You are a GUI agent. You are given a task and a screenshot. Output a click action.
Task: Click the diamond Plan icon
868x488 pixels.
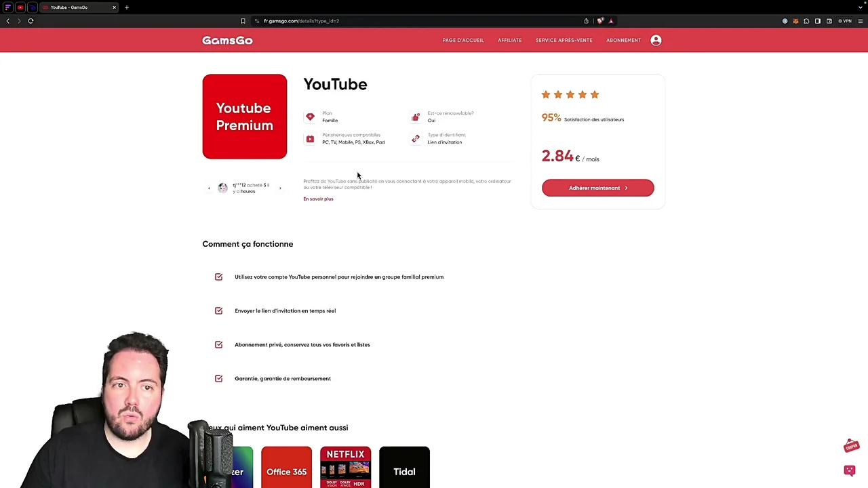point(310,117)
